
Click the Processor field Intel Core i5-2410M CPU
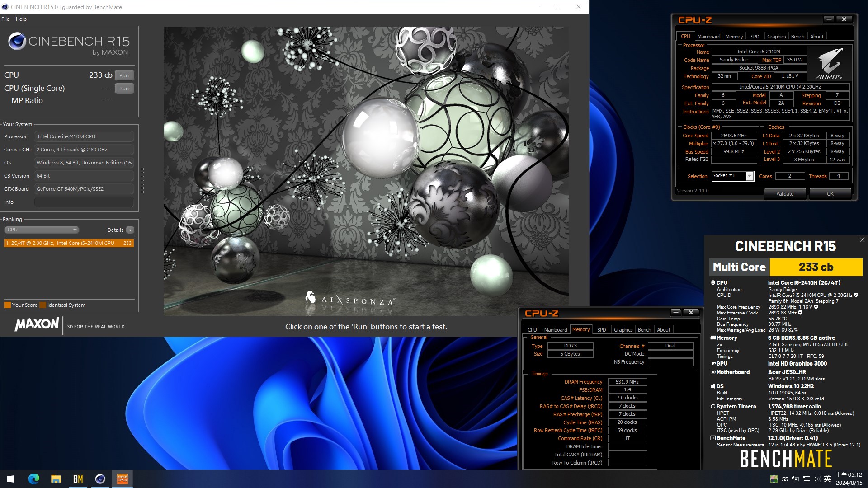tap(84, 136)
